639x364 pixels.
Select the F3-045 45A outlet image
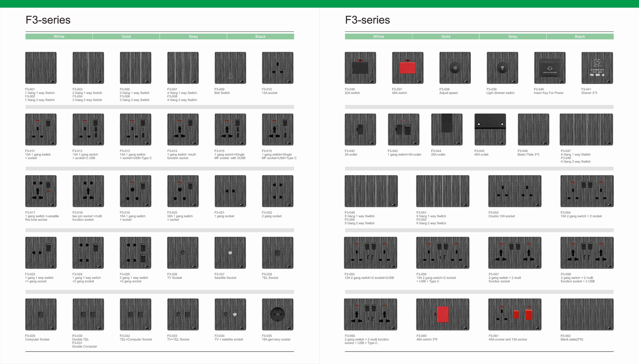490,130
